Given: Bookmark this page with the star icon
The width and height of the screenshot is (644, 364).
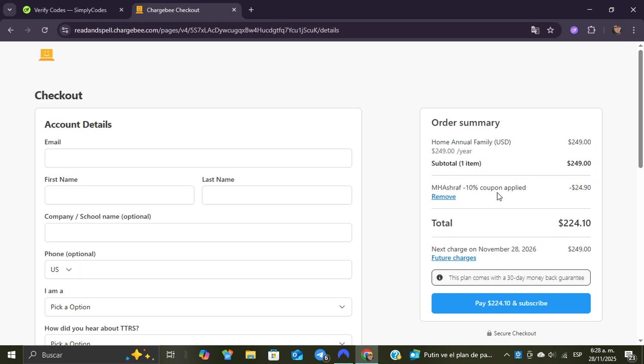Looking at the screenshot, I should coord(550,30).
